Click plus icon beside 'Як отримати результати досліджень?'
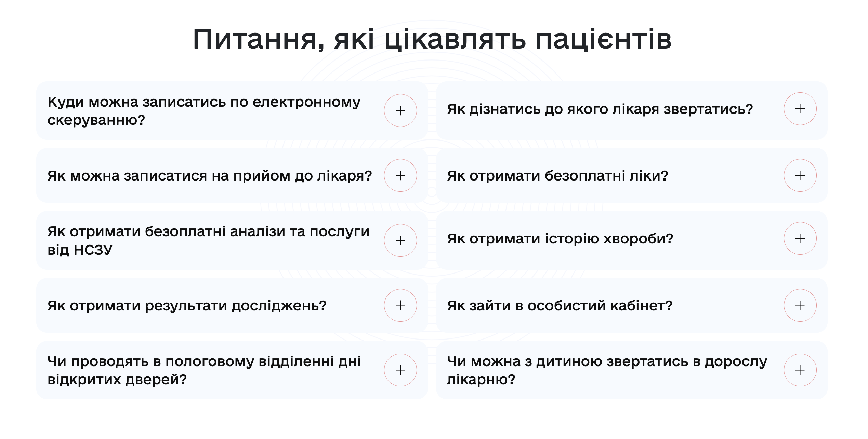Image resolution: width=868 pixels, height=439 pixels. pos(400,305)
